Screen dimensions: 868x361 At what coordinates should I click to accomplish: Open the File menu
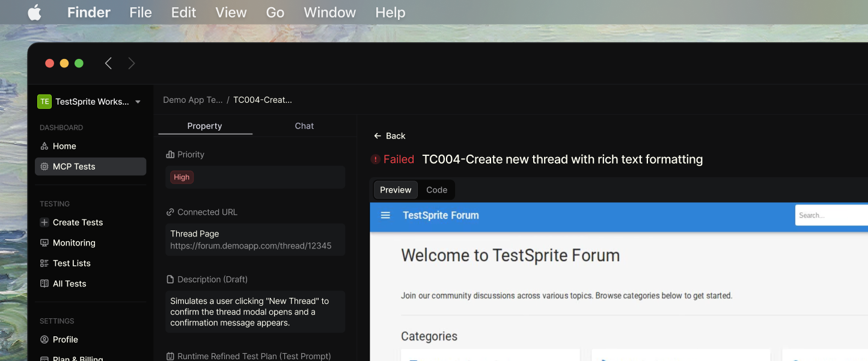[141, 12]
